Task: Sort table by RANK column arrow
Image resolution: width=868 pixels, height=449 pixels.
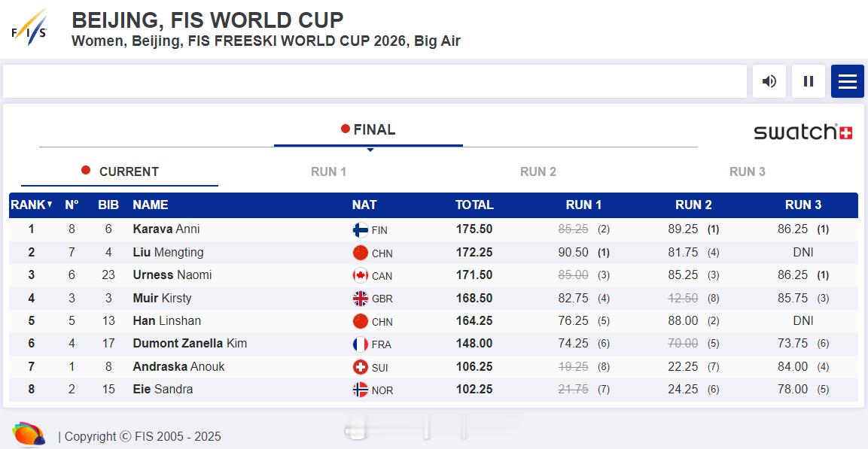Action: coord(50,205)
